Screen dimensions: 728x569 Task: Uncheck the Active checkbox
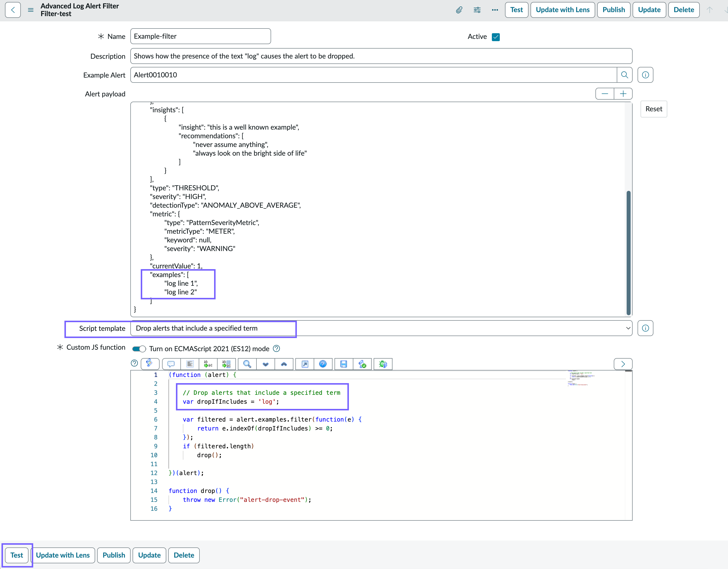point(496,37)
